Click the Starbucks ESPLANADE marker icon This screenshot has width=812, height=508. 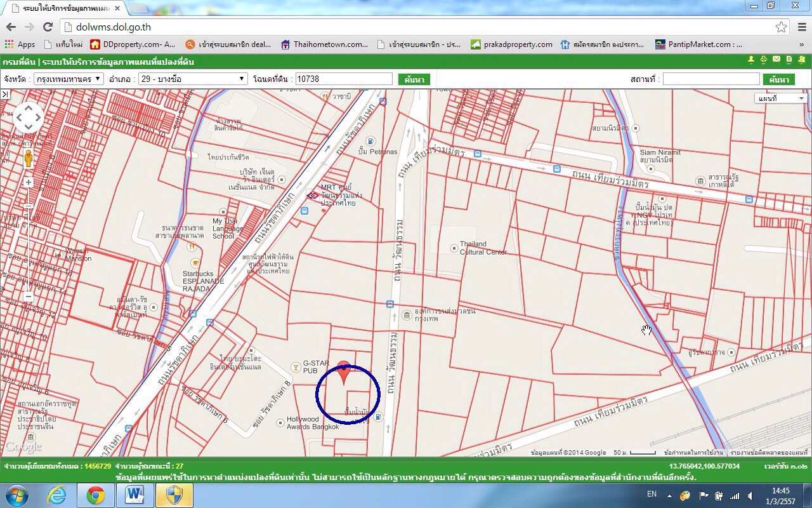click(195, 264)
